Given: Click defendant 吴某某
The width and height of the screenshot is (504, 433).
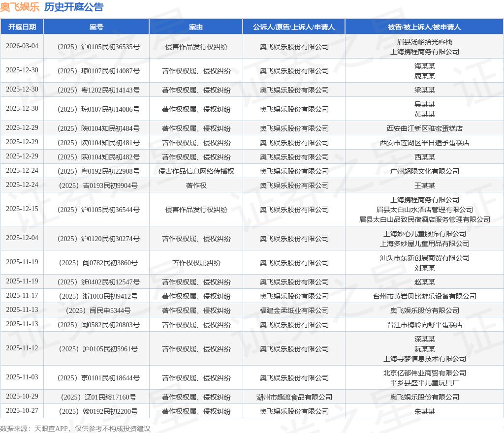Looking at the screenshot, I should pos(424,104).
